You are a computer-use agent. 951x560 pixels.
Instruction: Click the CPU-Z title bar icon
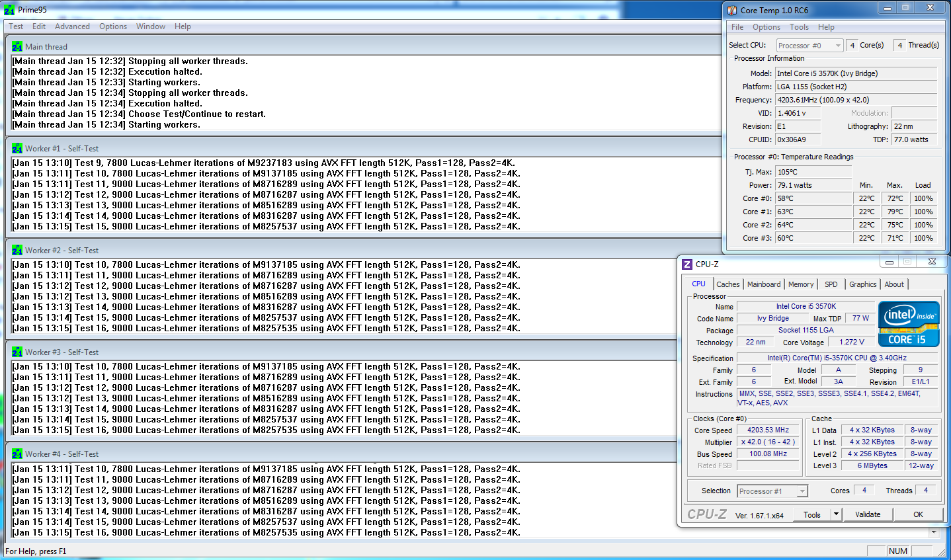point(687,264)
